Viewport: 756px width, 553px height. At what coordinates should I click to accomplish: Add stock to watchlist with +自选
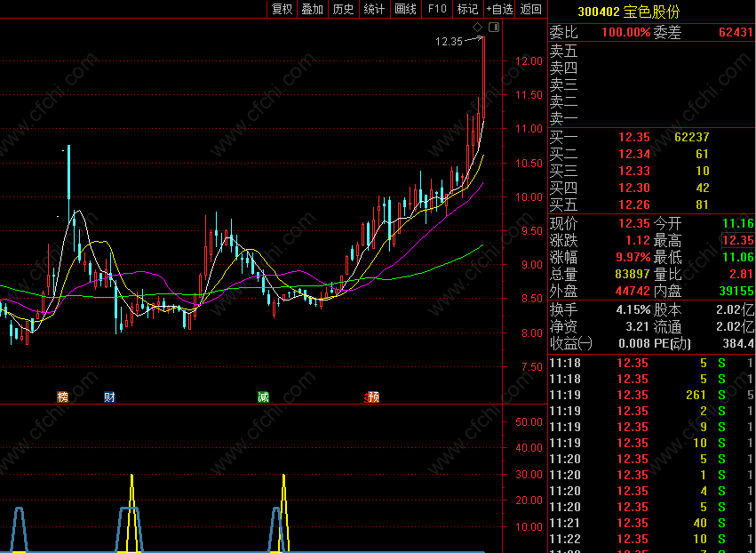(499, 9)
